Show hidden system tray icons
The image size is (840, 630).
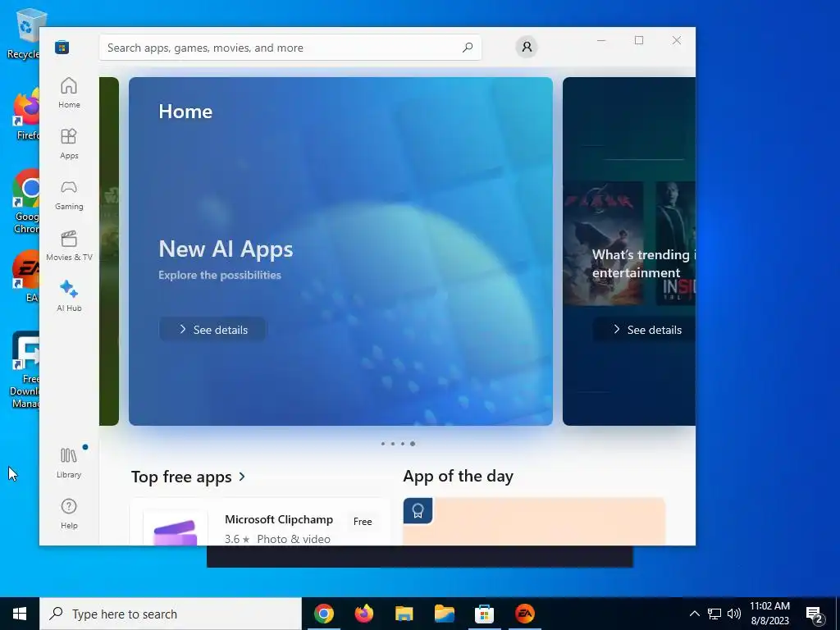(x=694, y=614)
